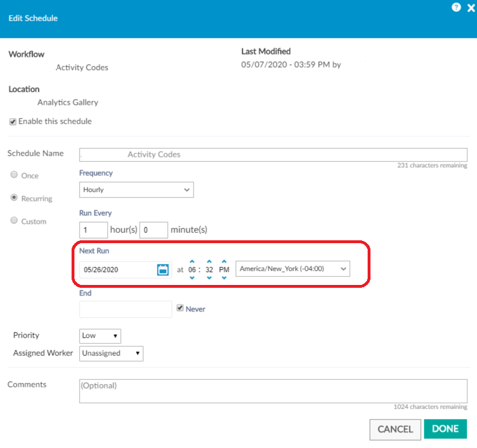Decrease the hour with the down arrow
Screen dimensions: 477x448
point(192,276)
